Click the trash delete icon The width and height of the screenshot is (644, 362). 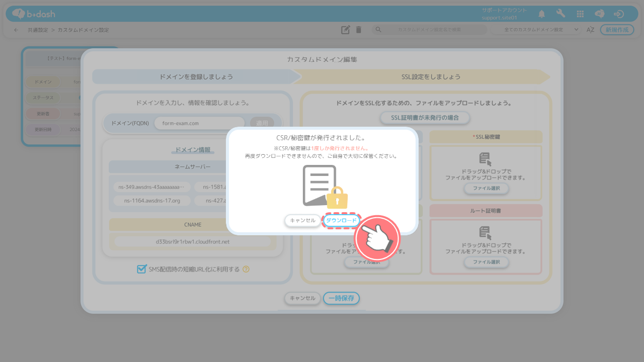(x=358, y=30)
